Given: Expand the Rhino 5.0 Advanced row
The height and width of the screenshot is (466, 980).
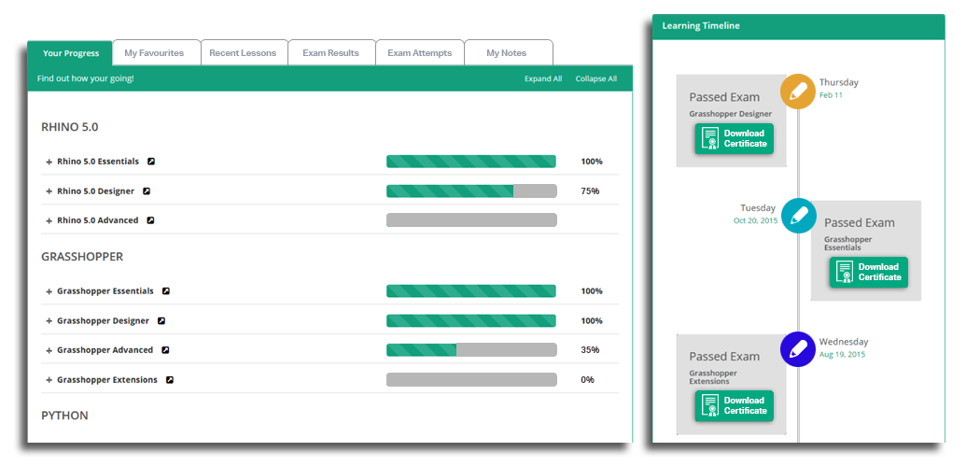Looking at the screenshot, I should point(49,220).
